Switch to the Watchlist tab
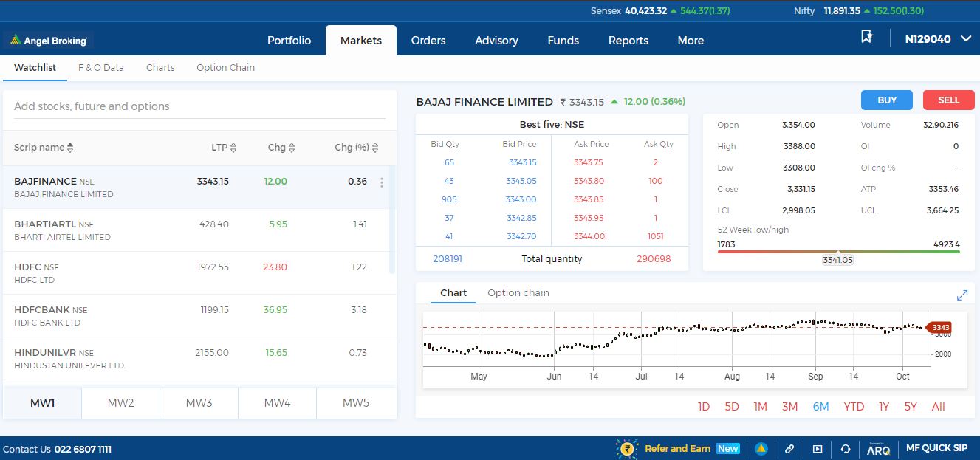980x460 pixels. [35, 68]
